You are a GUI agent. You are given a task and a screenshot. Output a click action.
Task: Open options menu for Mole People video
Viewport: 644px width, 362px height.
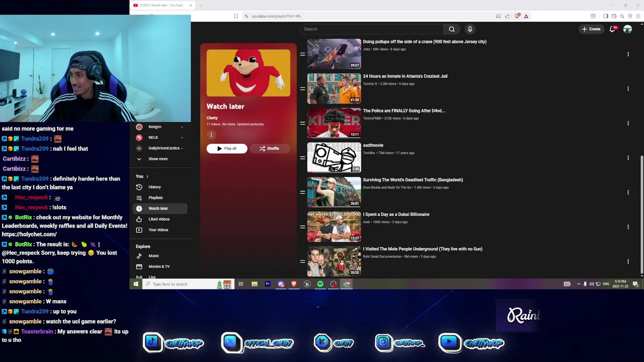point(628,261)
